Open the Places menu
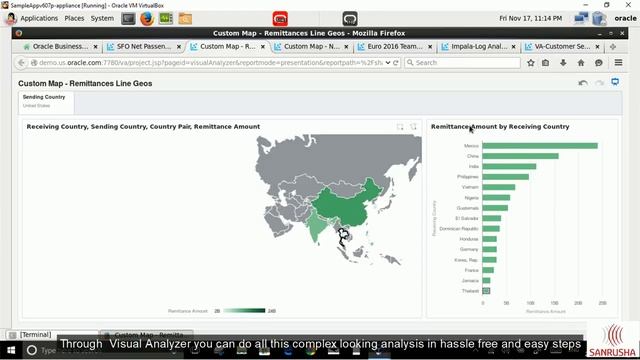 click(74, 18)
